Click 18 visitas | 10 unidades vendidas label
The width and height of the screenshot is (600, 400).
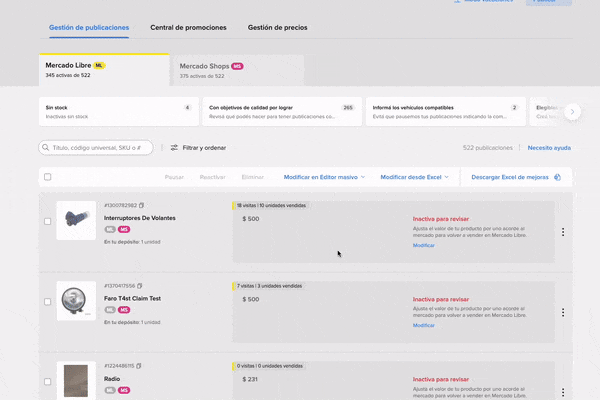(x=271, y=206)
